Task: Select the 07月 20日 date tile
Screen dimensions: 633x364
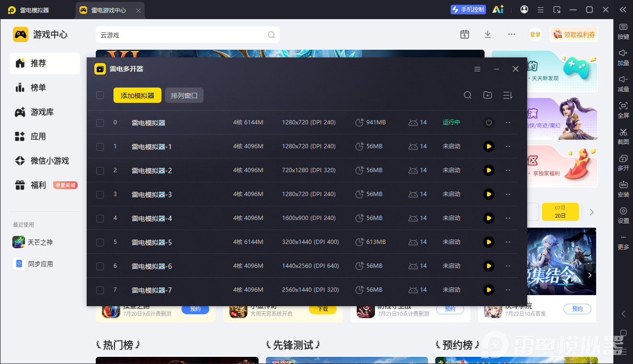Action: [x=560, y=212]
